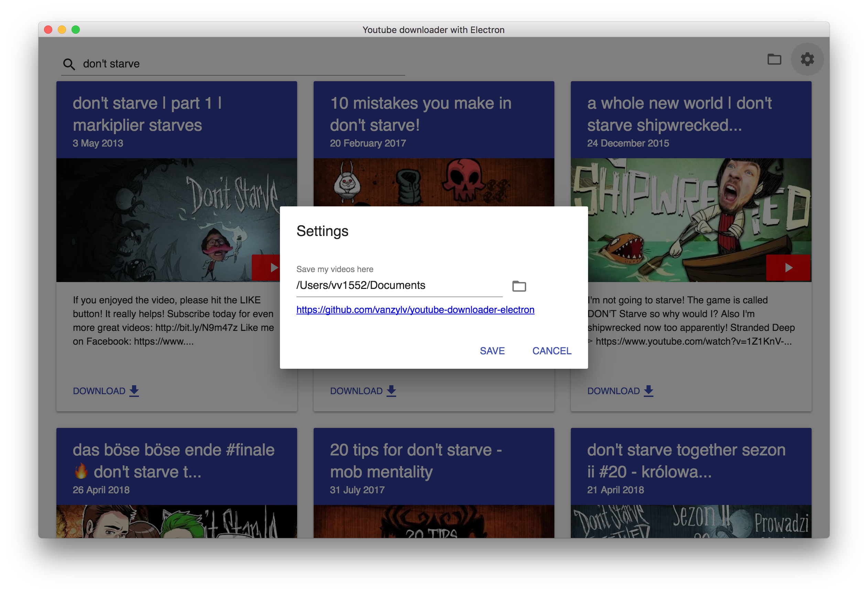Screen dimensions: 868x593
Task: Maximize the window with the green button
Action: coord(76,30)
